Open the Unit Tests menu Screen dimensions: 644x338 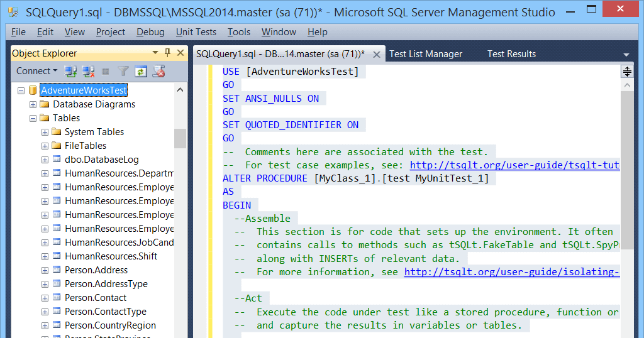pos(196,32)
